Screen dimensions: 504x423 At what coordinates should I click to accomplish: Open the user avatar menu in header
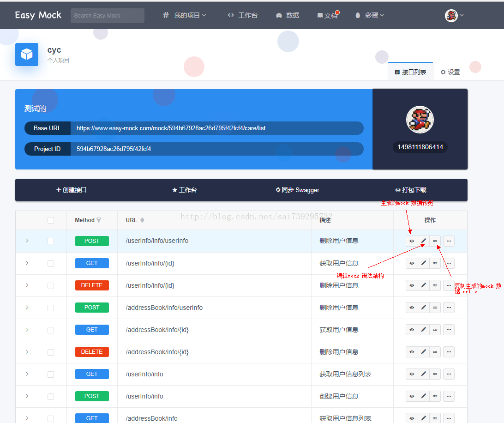[454, 15]
